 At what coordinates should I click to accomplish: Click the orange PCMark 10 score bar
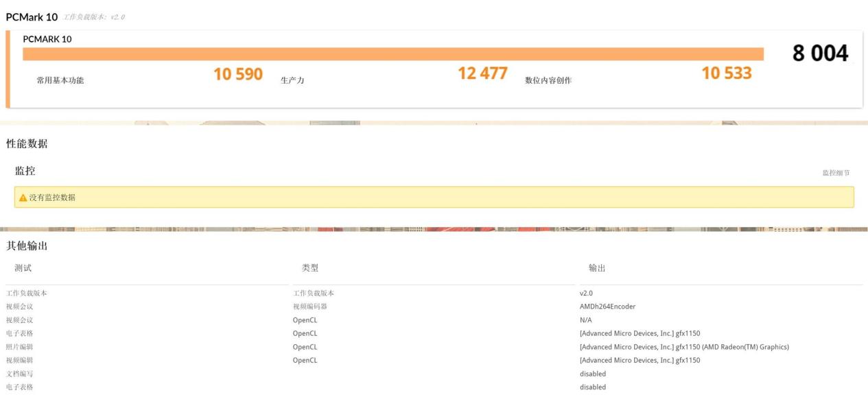point(393,54)
